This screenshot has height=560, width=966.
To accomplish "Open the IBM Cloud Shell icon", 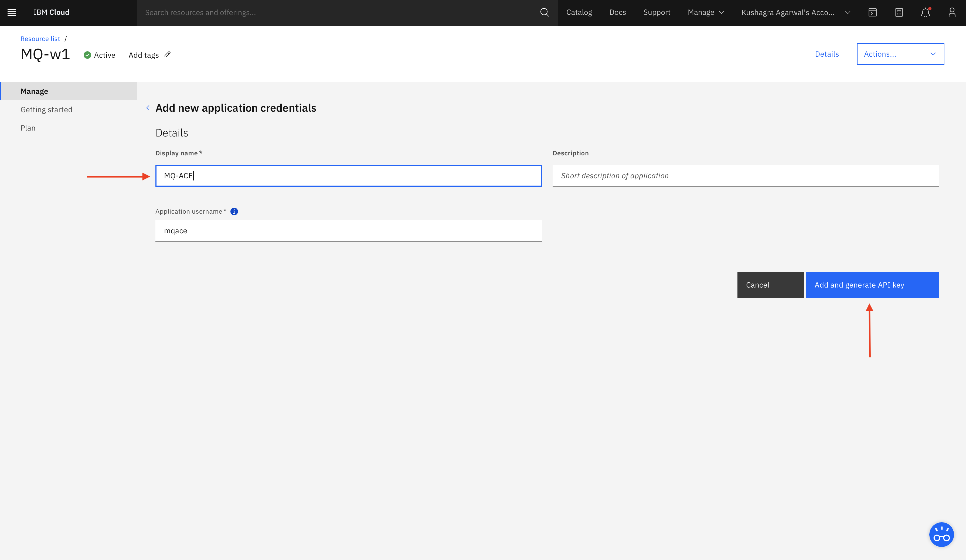I will point(872,12).
